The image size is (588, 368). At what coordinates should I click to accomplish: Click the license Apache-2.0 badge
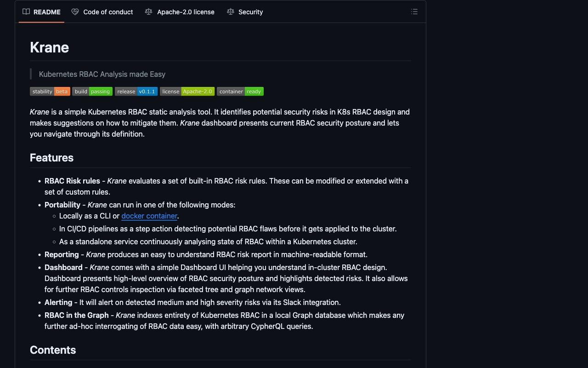[187, 92]
